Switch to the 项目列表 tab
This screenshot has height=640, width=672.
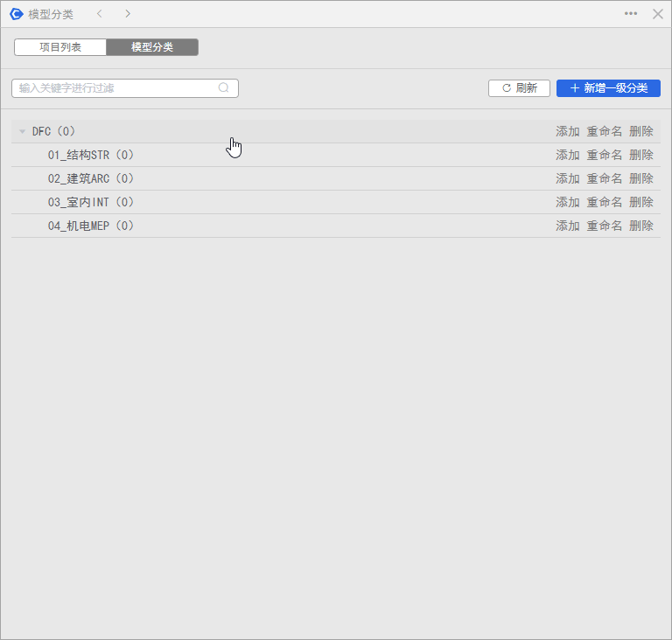[60, 47]
